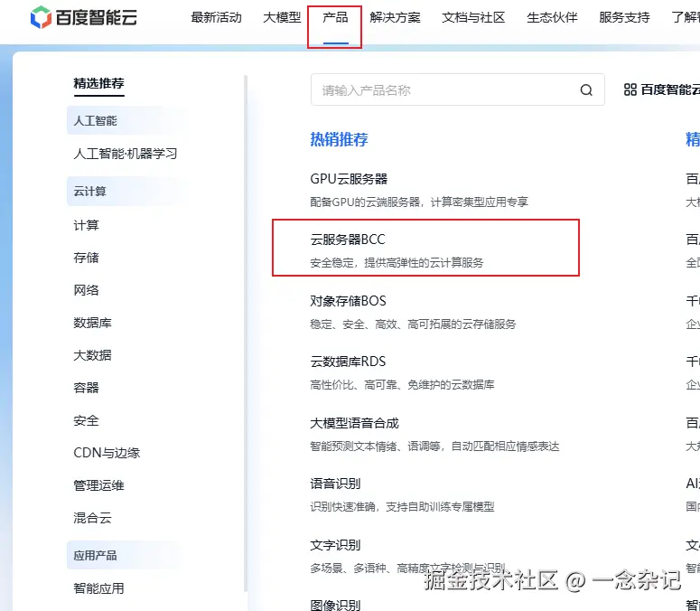This screenshot has height=611, width=700.
Task: Click description 智能预测文本情绪、语调等，自动匹配相应情感表达
Action: [x=434, y=446]
